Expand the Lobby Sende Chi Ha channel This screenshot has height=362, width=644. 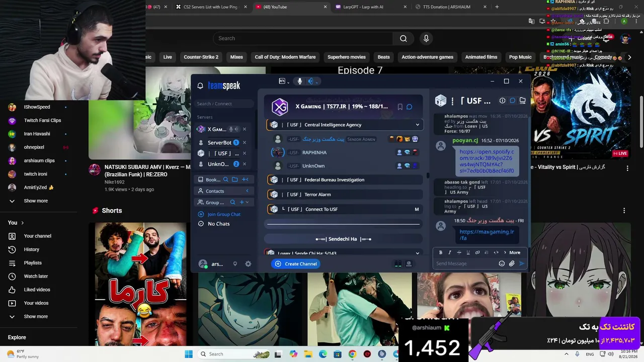click(x=417, y=253)
